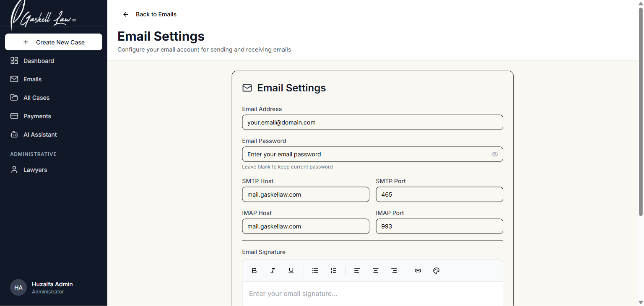Click the Create New Case button
Viewport: 644px width, 306px height.
coord(53,42)
